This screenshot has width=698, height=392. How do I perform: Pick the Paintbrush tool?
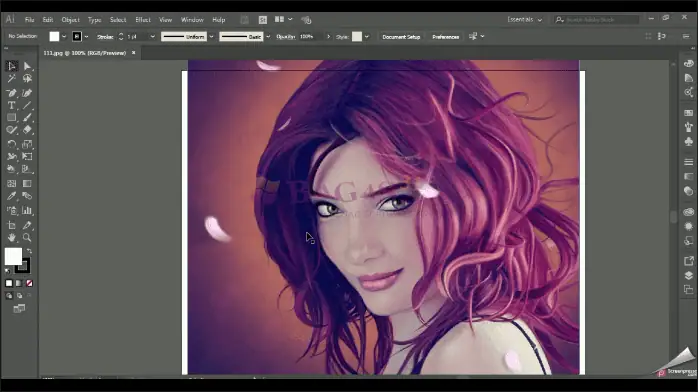click(27, 117)
